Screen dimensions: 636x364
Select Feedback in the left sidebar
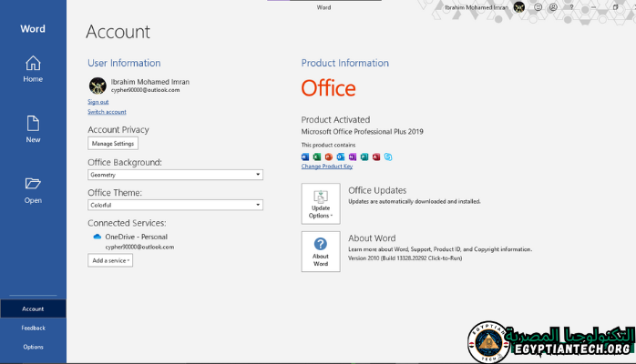tap(33, 328)
